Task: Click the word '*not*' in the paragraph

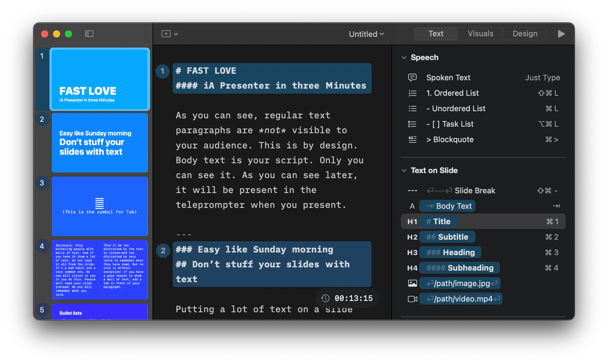Action: [x=272, y=130]
